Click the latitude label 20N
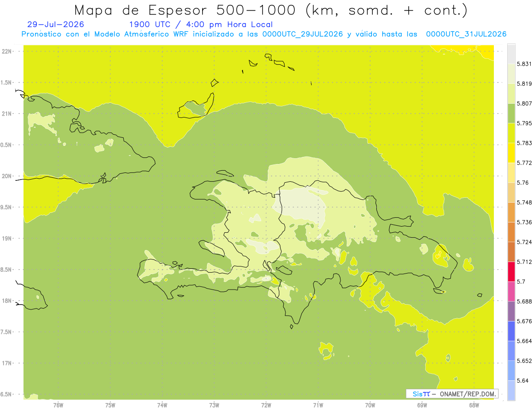The image size is (532, 411). click(x=8, y=176)
